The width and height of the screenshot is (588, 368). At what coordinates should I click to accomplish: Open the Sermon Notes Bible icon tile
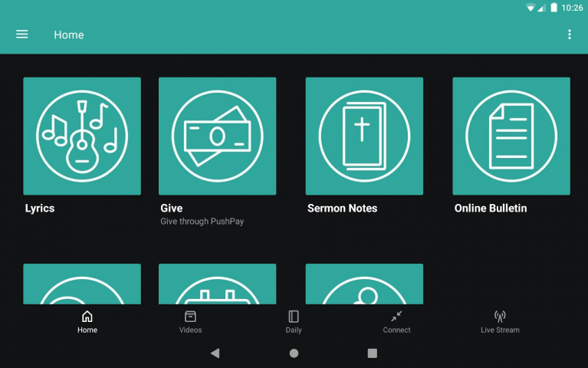364,136
